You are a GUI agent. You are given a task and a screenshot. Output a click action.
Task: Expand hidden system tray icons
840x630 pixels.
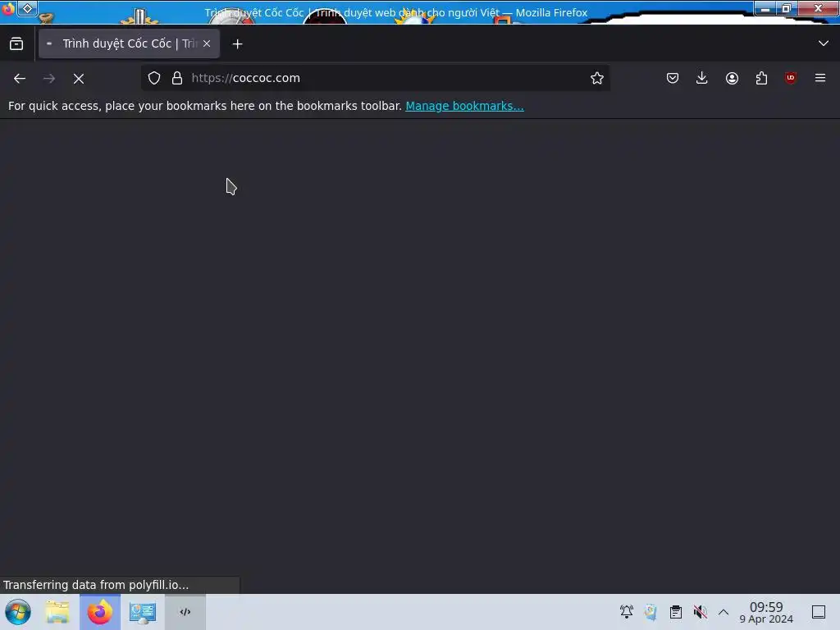[x=724, y=612]
